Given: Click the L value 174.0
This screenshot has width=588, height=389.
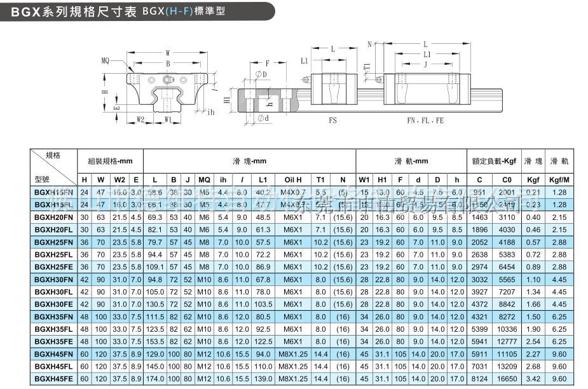Looking at the screenshot, I should coord(155,379).
